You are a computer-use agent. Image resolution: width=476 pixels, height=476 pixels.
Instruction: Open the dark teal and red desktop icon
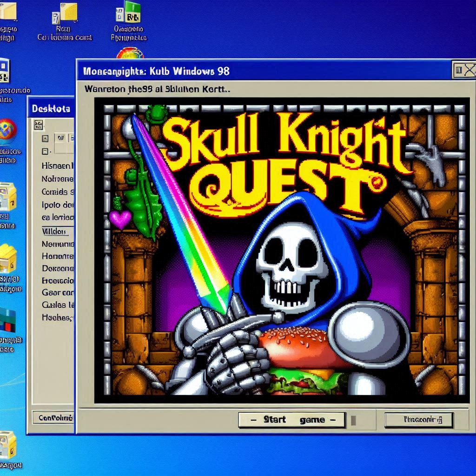pyautogui.click(x=7, y=320)
